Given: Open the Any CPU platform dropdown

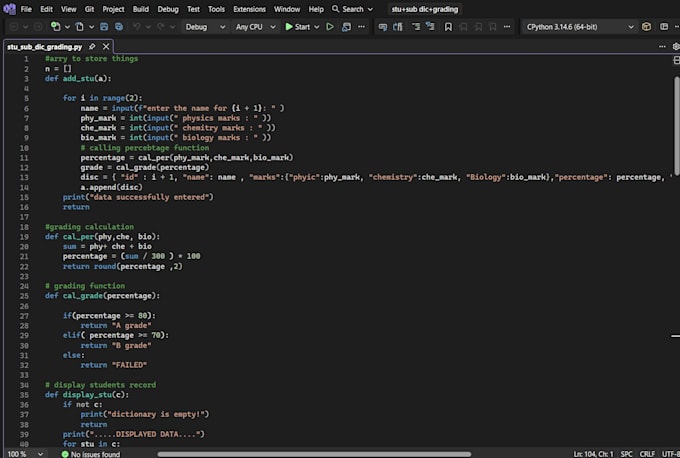Looking at the screenshot, I should point(255,27).
